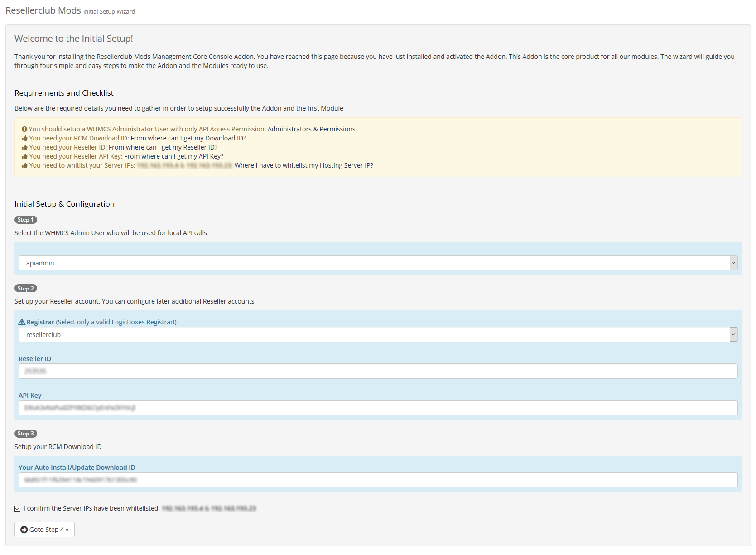Screen dimensions: 756x555
Task: Click the warning triangle icon next to Registrar
Action: [x=22, y=322]
